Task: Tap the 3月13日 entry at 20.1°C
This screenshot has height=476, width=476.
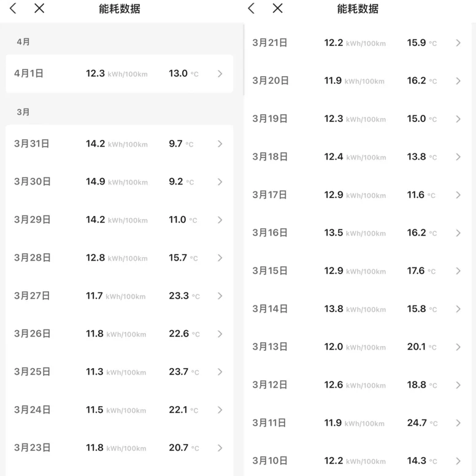Action: [358, 347]
